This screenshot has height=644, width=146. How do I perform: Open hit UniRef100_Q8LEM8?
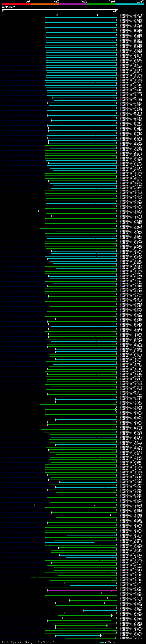click(x=131, y=18)
